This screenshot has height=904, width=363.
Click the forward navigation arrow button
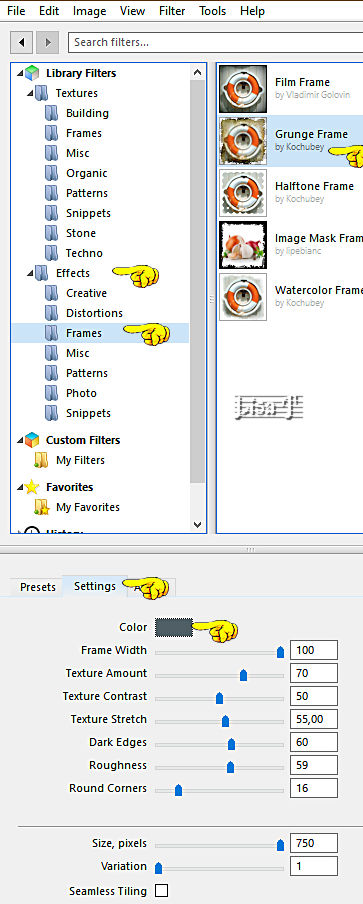pos(47,42)
